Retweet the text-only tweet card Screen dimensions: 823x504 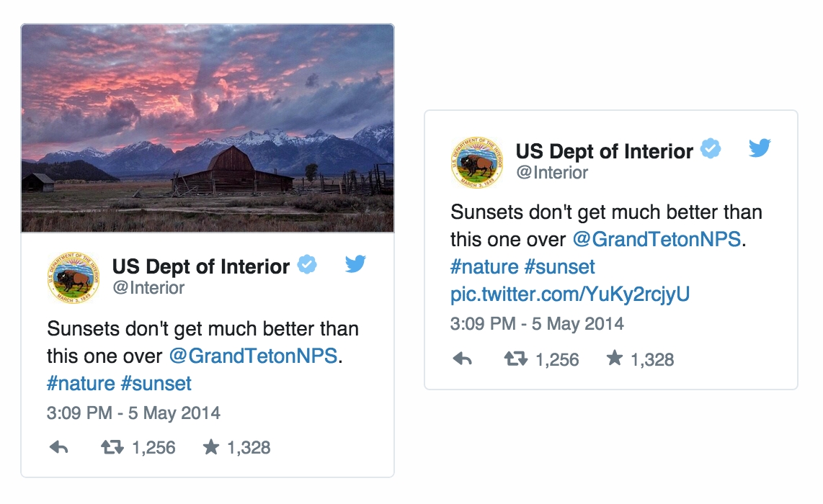point(515,359)
